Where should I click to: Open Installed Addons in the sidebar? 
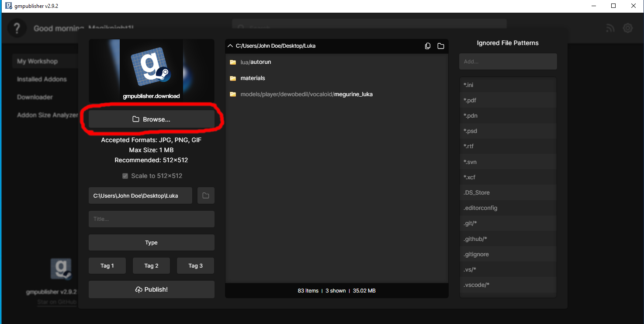coord(42,79)
